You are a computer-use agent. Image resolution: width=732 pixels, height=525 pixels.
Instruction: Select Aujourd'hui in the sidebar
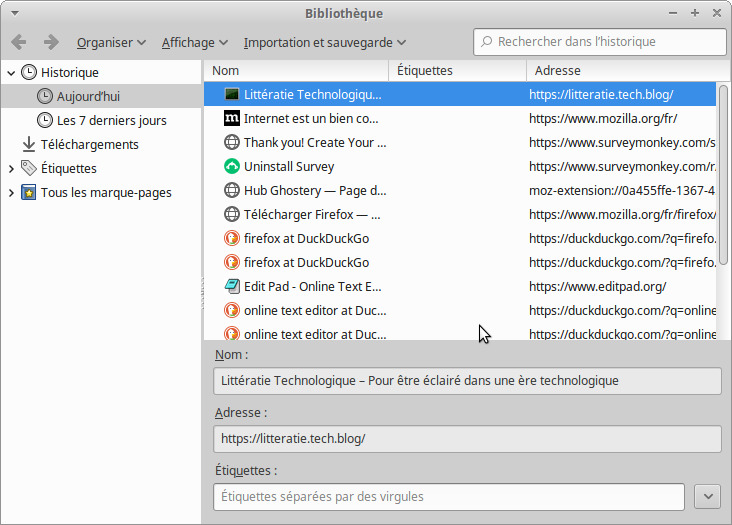(88, 96)
